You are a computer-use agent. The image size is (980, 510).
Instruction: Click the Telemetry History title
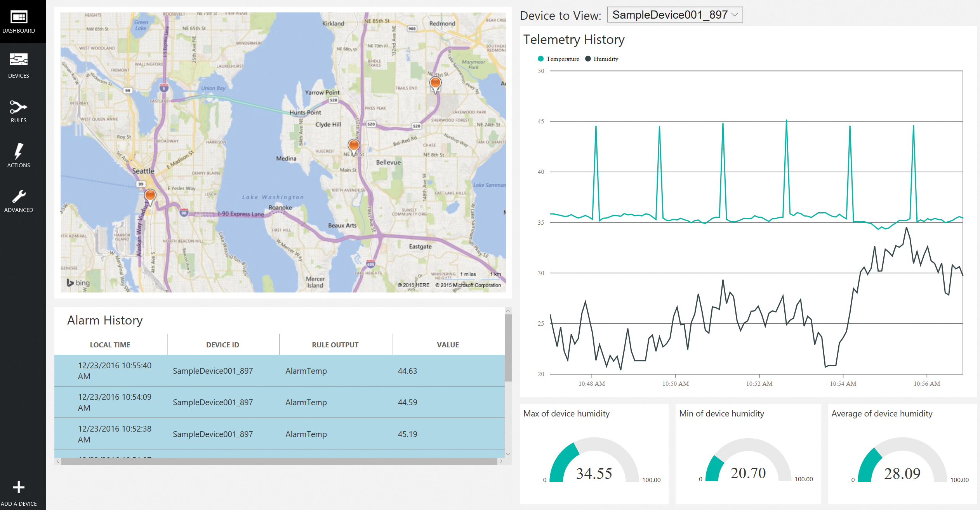(x=574, y=40)
